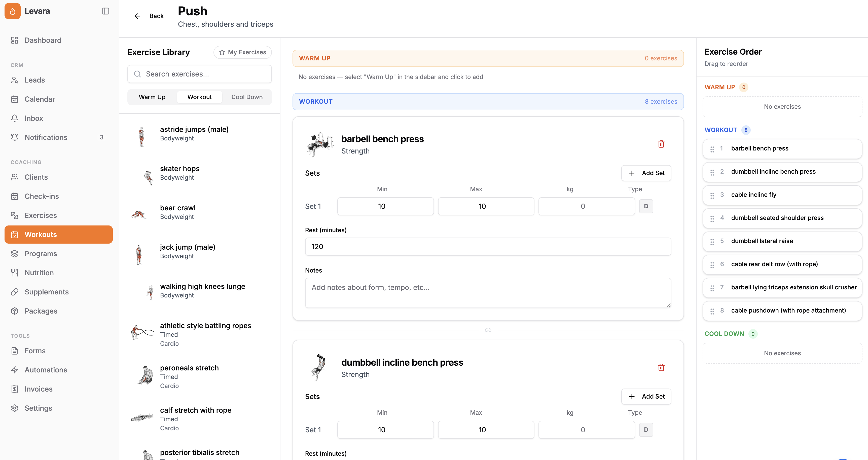The width and height of the screenshot is (868, 460).
Task: Click the Exercises sidebar icon
Action: tap(15, 215)
